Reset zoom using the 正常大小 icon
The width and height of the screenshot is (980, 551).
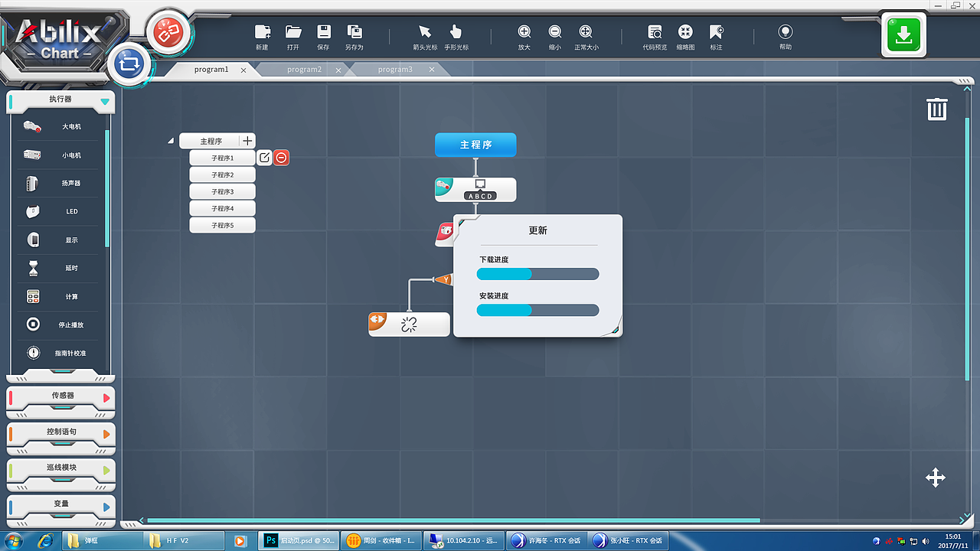click(586, 32)
